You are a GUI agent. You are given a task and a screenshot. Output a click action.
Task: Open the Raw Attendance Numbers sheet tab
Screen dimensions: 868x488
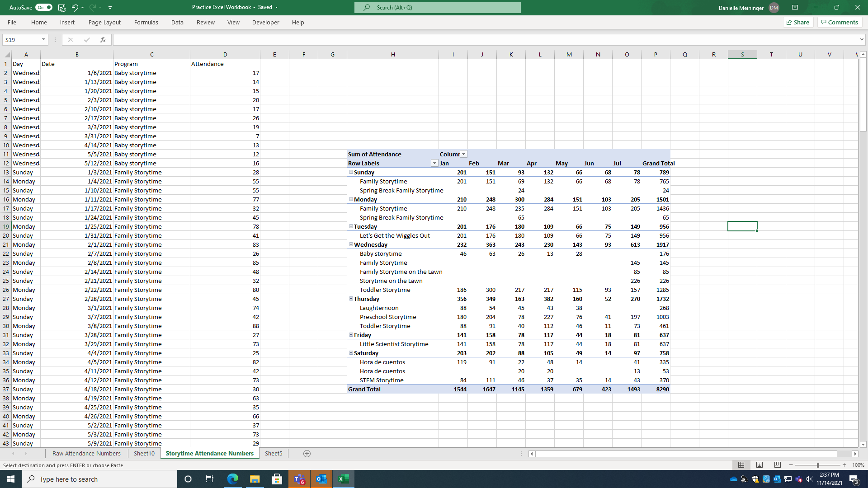86,453
